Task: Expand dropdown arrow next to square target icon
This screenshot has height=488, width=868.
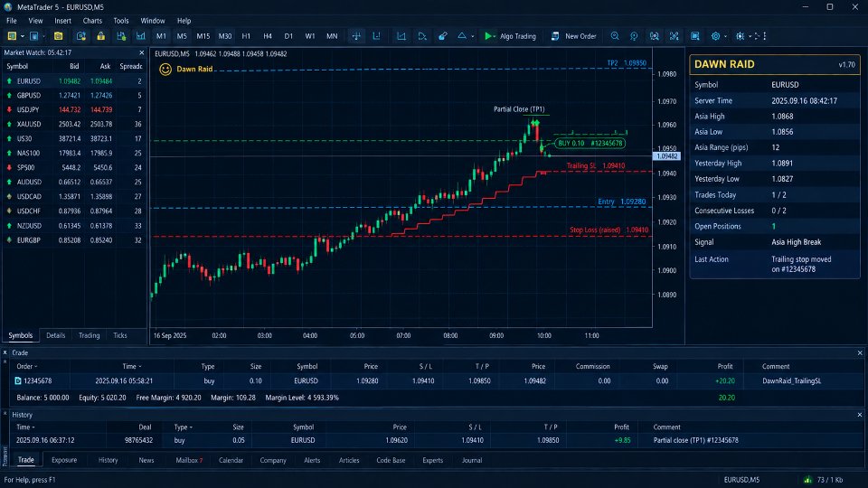Action: pyautogui.click(x=750, y=36)
